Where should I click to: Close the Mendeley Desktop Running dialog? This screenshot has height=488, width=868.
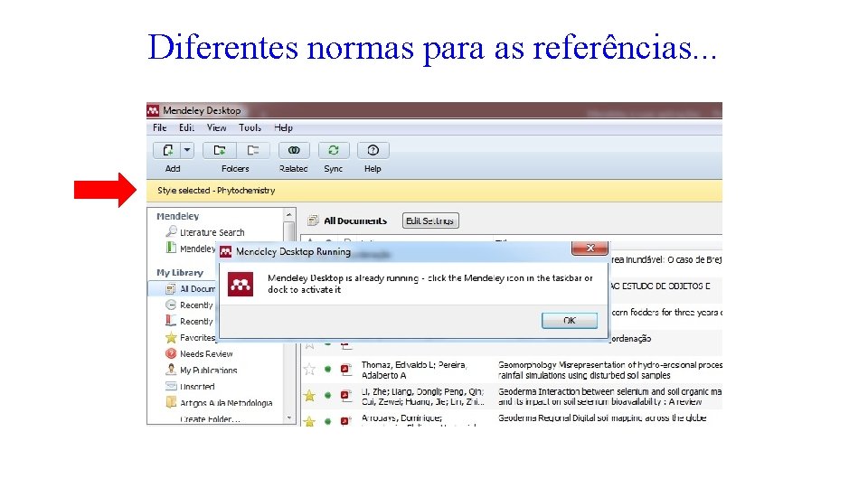point(590,248)
